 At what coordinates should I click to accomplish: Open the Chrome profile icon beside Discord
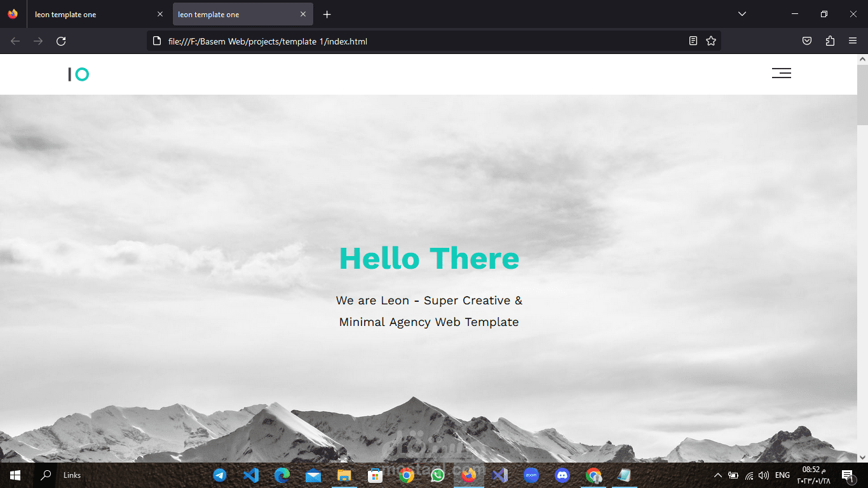click(593, 475)
